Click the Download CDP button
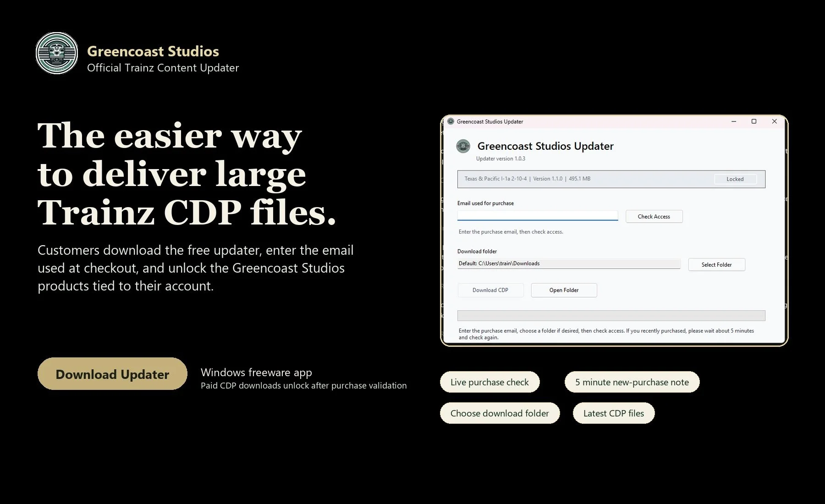 pyautogui.click(x=490, y=290)
